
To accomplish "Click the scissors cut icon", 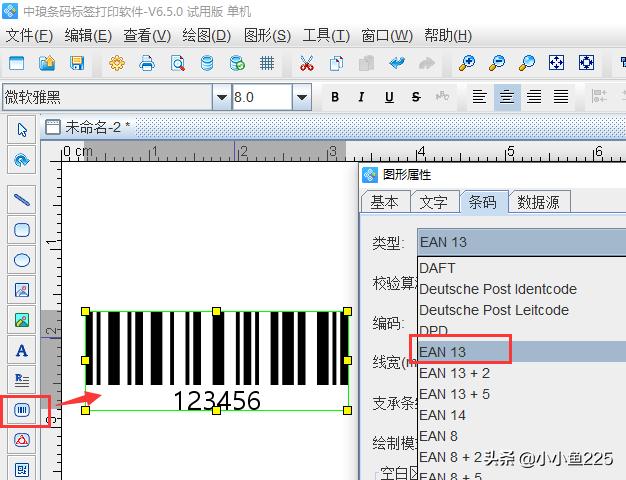I will (x=307, y=63).
